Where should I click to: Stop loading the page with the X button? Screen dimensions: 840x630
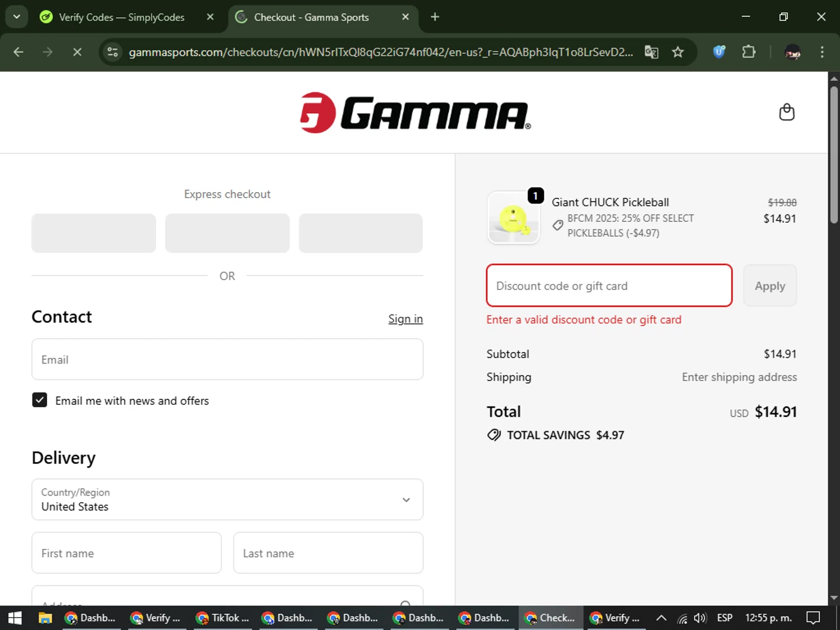pos(77,52)
